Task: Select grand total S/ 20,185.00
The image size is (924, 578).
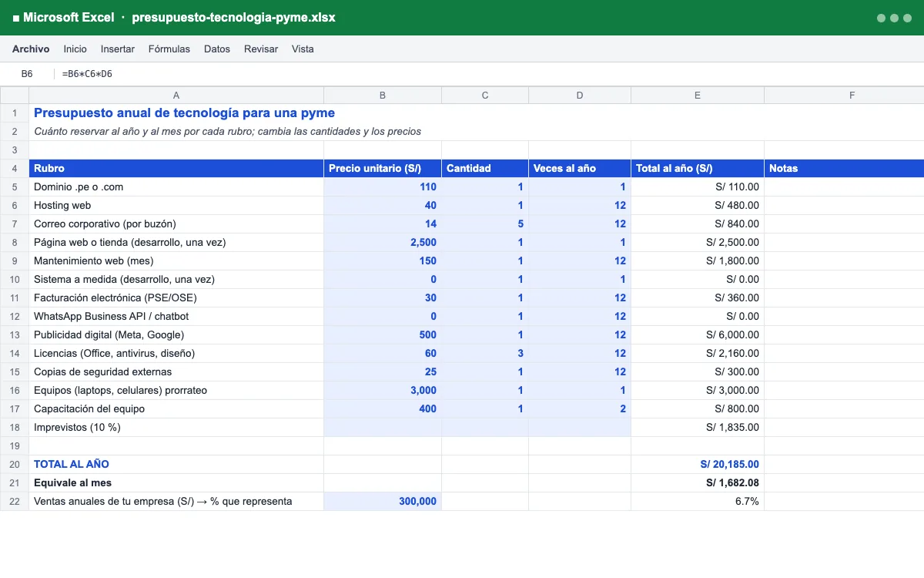Action: [698, 464]
